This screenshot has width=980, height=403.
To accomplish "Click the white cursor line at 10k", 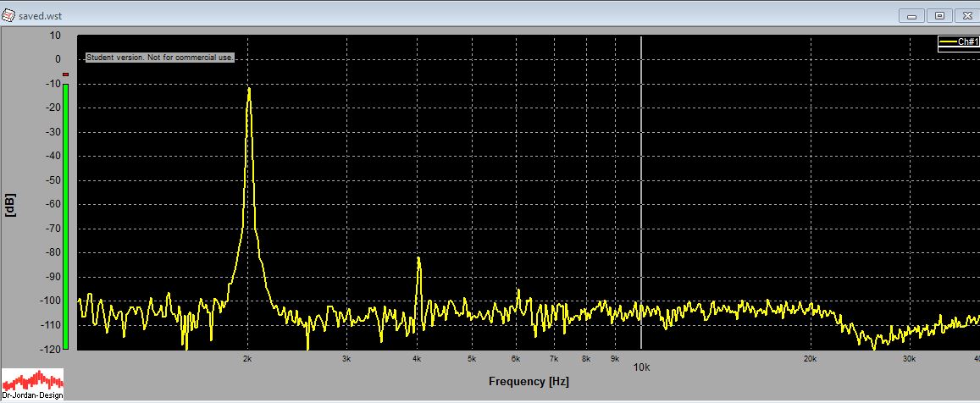I will pos(641,192).
